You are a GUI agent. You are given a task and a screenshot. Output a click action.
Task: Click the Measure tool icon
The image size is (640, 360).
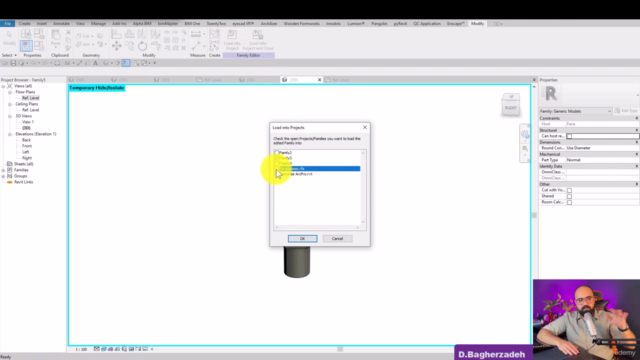(196, 34)
